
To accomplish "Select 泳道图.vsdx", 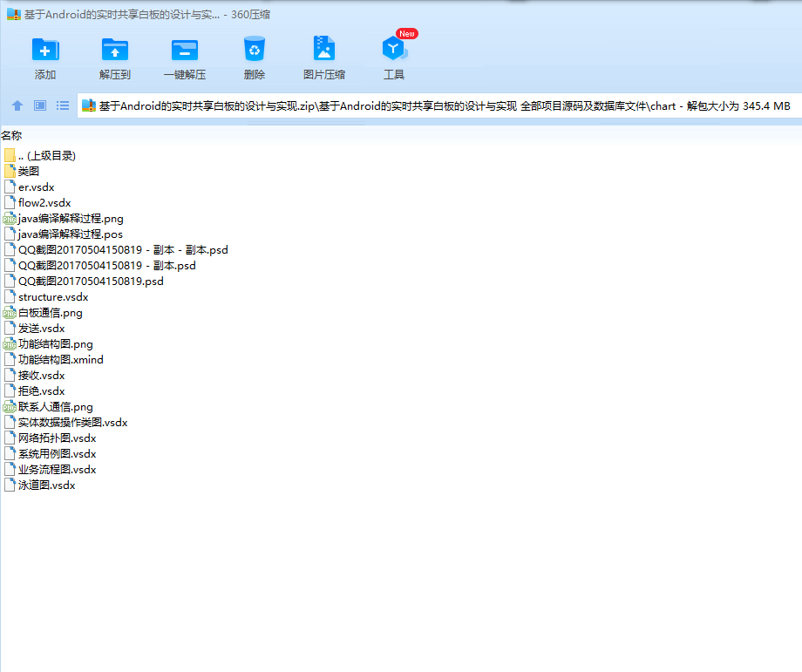I will click(x=40, y=485).
